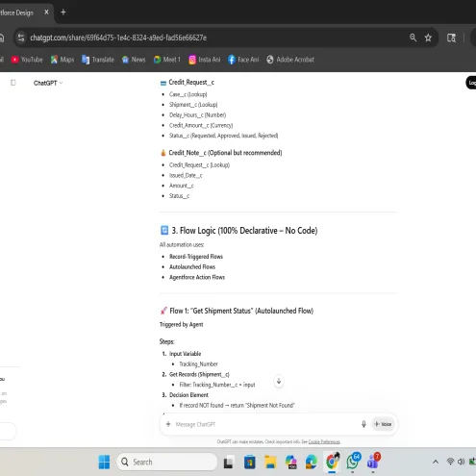Click the Credit_Note__c (Optional but recommended) heading
This screenshot has width=476, height=476.
[225, 153]
